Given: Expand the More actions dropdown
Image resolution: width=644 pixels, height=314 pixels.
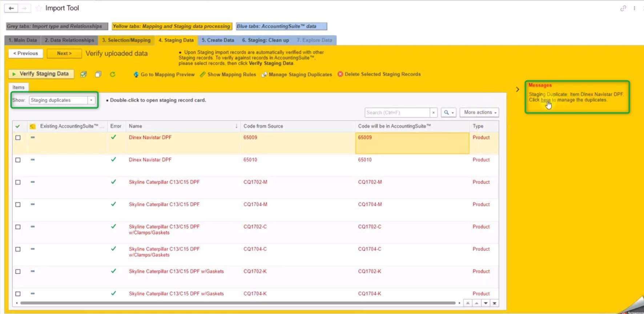Looking at the screenshot, I should coord(479,112).
